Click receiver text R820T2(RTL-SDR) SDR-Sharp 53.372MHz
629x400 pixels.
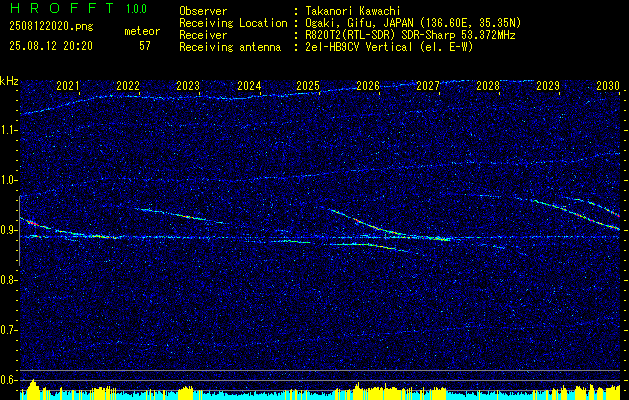tap(410, 35)
